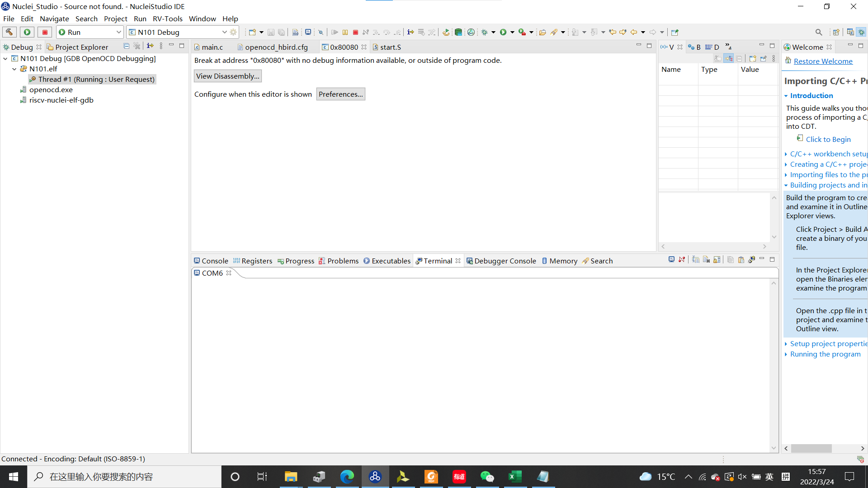This screenshot has width=868, height=488.
Task: Open the Run menu
Action: pyautogui.click(x=140, y=19)
